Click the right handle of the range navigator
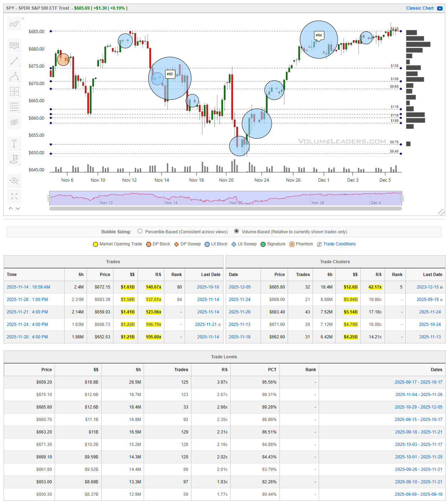 pyautogui.click(x=402, y=198)
